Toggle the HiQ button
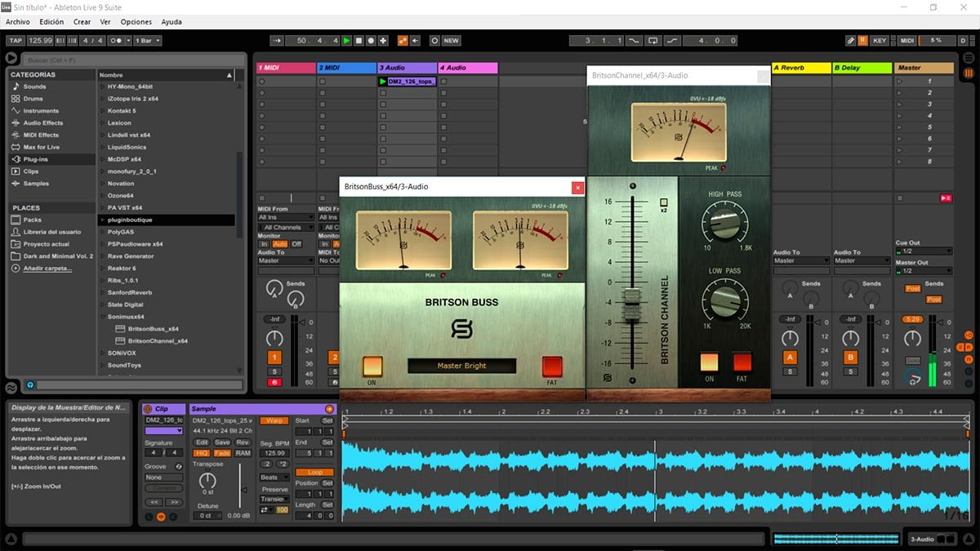The height and width of the screenshot is (551, 980). tap(201, 453)
